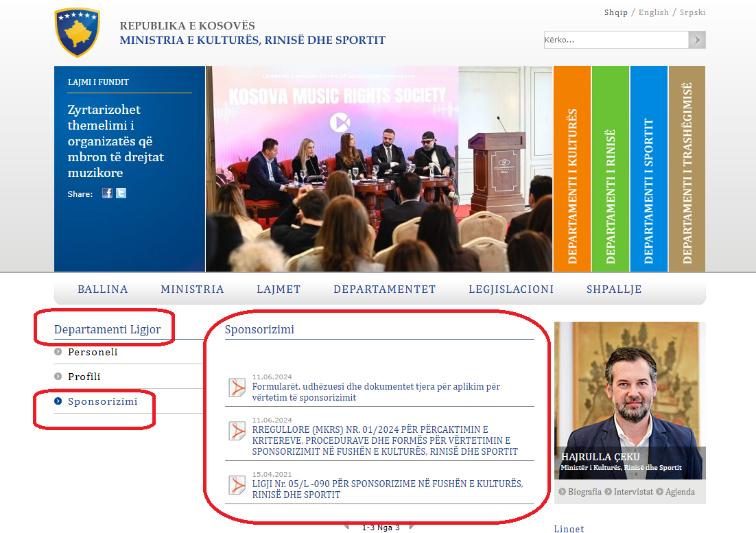Image resolution: width=756 pixels, height=533 pixels.
Task: Click the search submit arrow button
Action: point(697,40)
